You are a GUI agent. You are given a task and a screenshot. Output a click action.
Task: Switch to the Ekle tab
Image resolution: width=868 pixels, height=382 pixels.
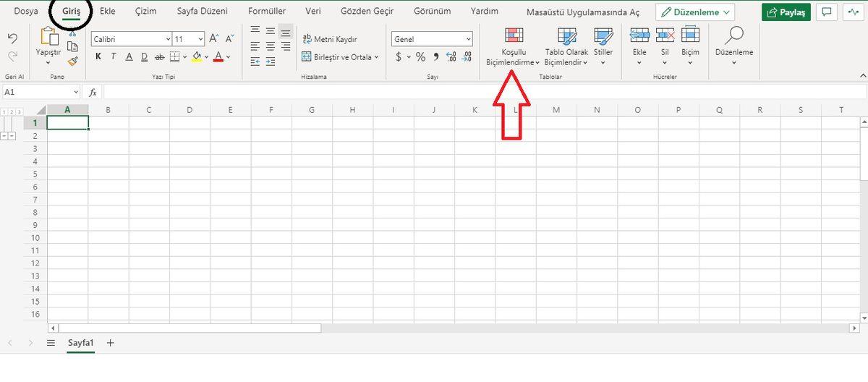(108, 12)
